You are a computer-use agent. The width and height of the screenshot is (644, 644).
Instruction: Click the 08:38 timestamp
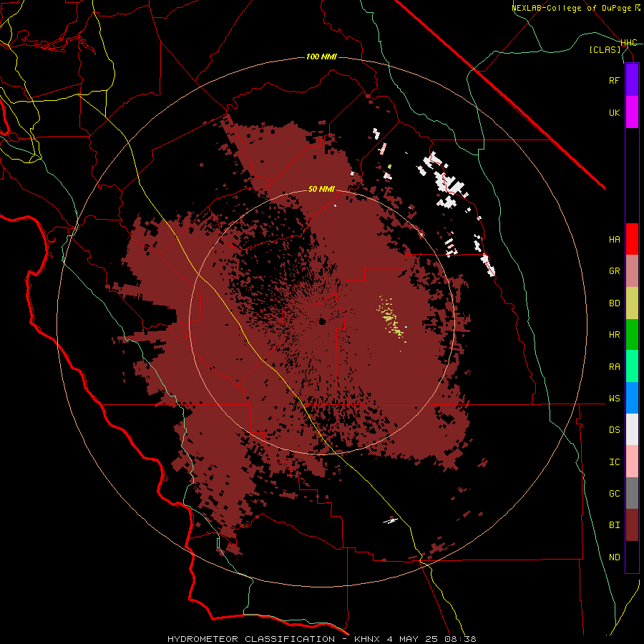[459, 639]
